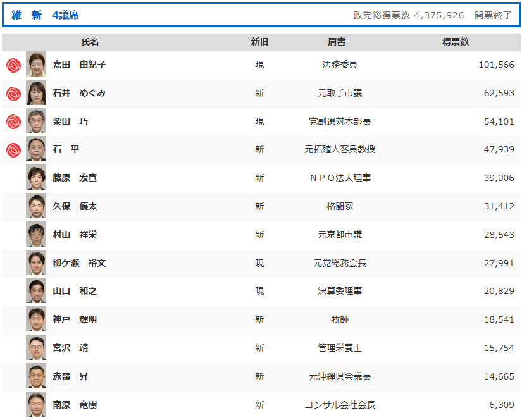Open the portrait photo of 山口 和之

[x=36, y=291]
